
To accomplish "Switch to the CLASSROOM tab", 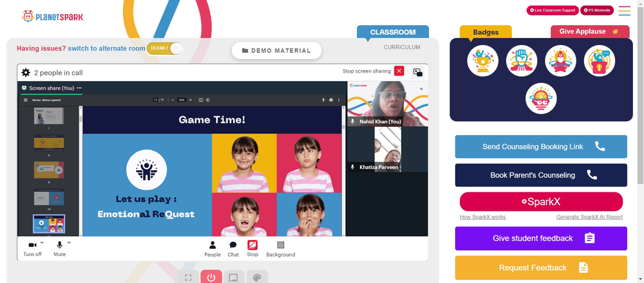I will tap(393, 32).
